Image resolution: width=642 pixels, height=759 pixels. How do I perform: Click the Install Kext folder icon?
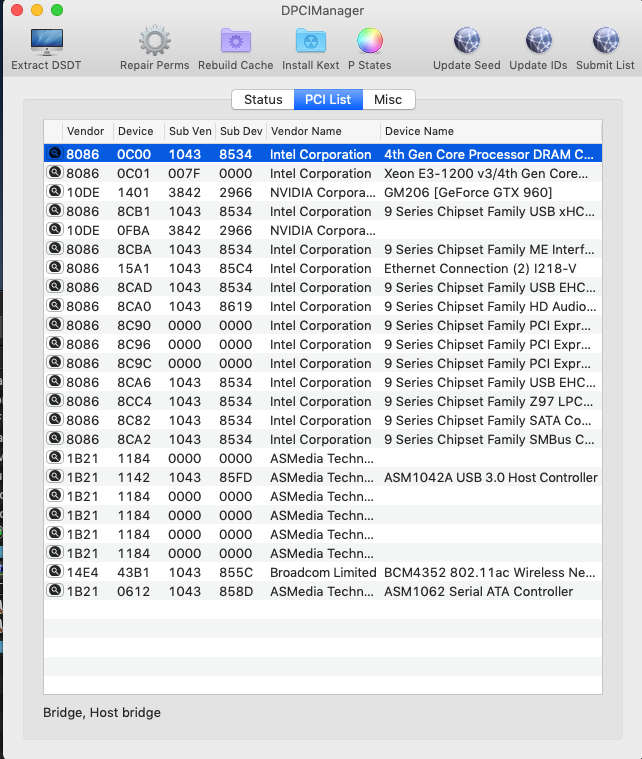pos(311,40)
